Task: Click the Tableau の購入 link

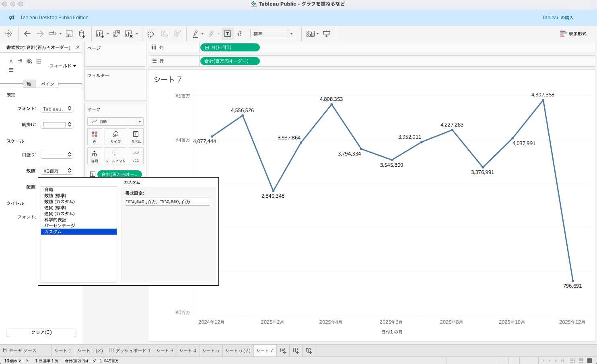Action: pos(558,18)
